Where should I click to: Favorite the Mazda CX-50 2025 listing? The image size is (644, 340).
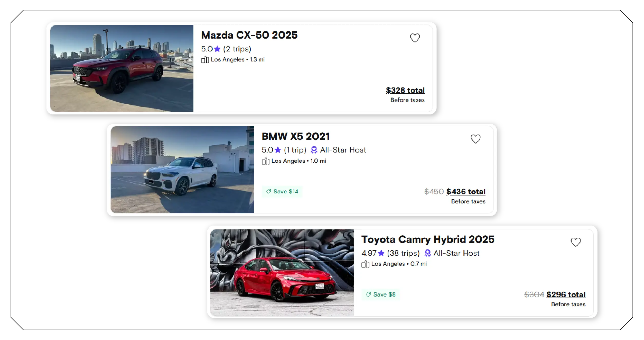coord(415,38)
